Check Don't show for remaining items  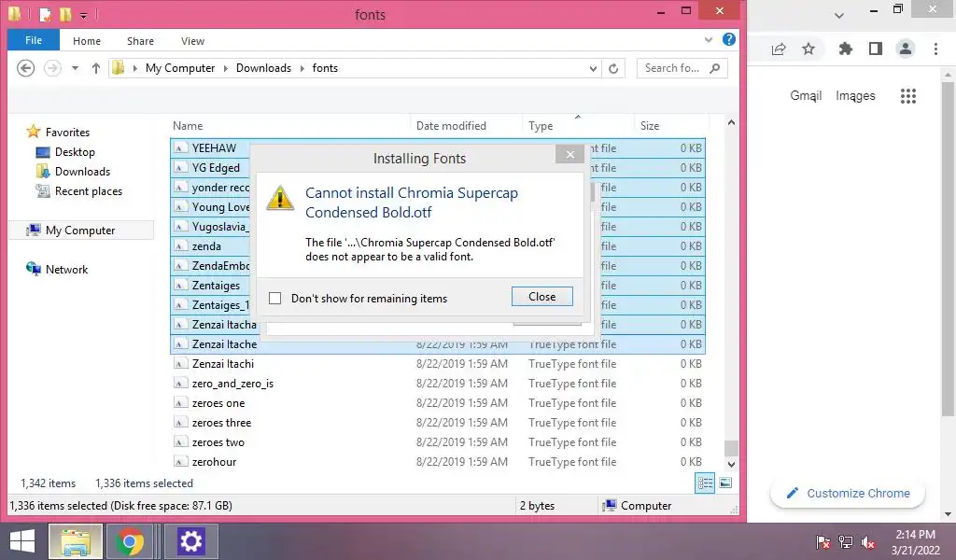tap(275, 298)
